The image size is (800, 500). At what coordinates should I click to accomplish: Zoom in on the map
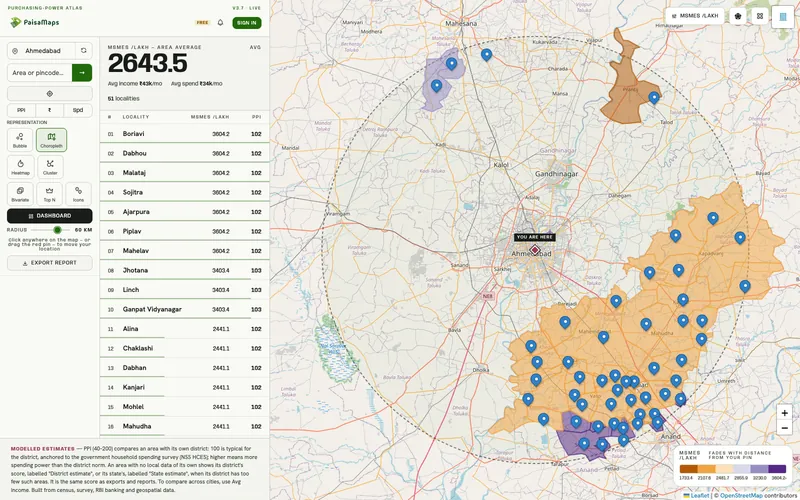coord(784,413)
